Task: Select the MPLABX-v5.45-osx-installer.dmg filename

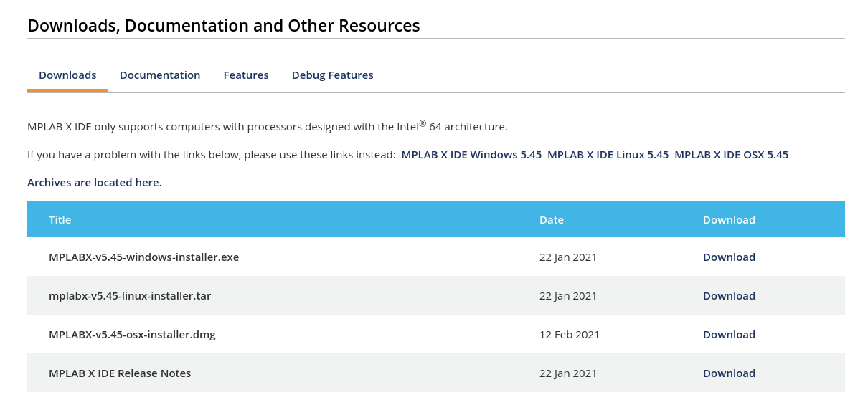Action: pos(132,334)
